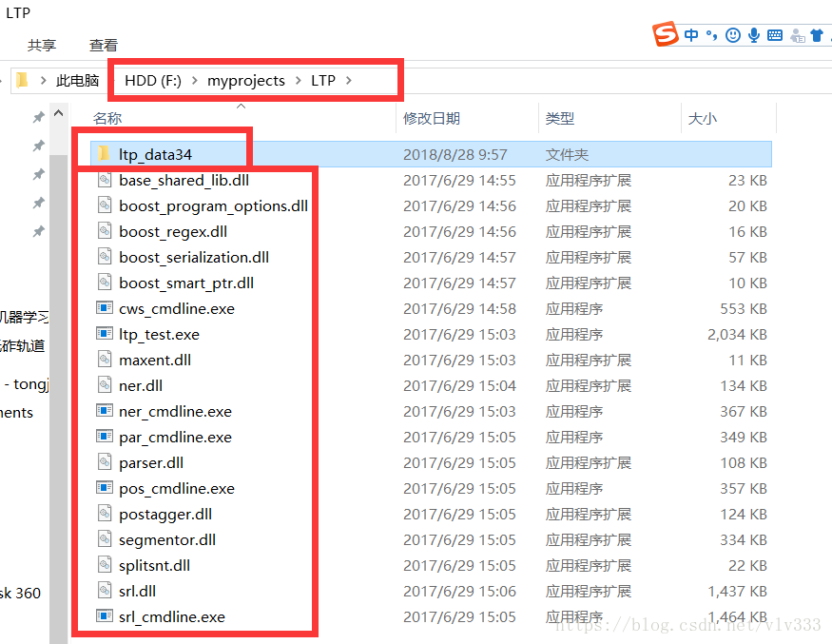Click size 2,034 KB cell
The height and width of the screenshot is (644, 832).
click(737, 335)
